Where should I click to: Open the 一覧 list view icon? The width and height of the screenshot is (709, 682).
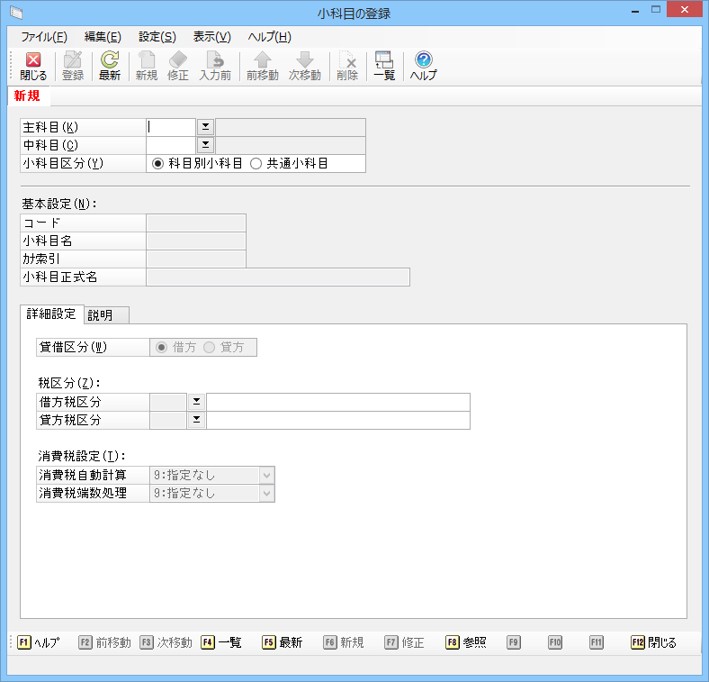(x=384, y=61)
